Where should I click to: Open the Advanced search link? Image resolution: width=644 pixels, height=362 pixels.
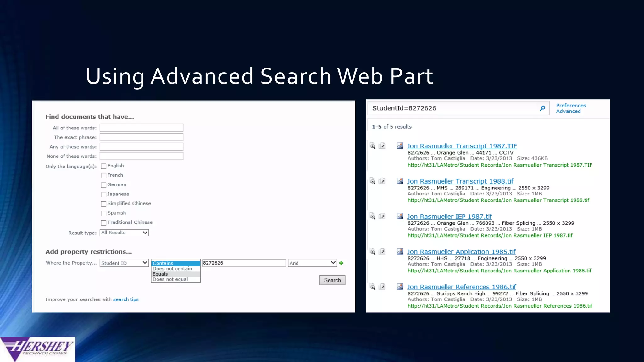point(568,111)
